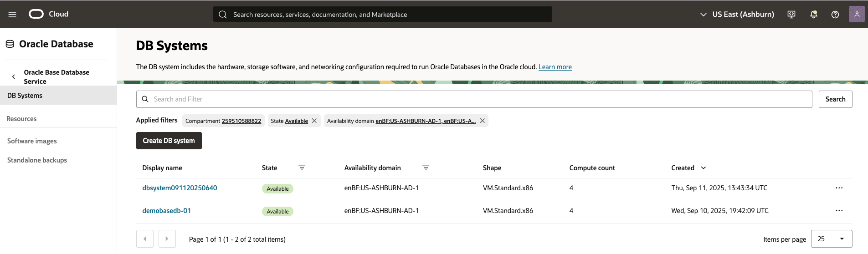Screen dimensions: 868x254
Task: Click the Create DB system button
Action: click(169, 141)
